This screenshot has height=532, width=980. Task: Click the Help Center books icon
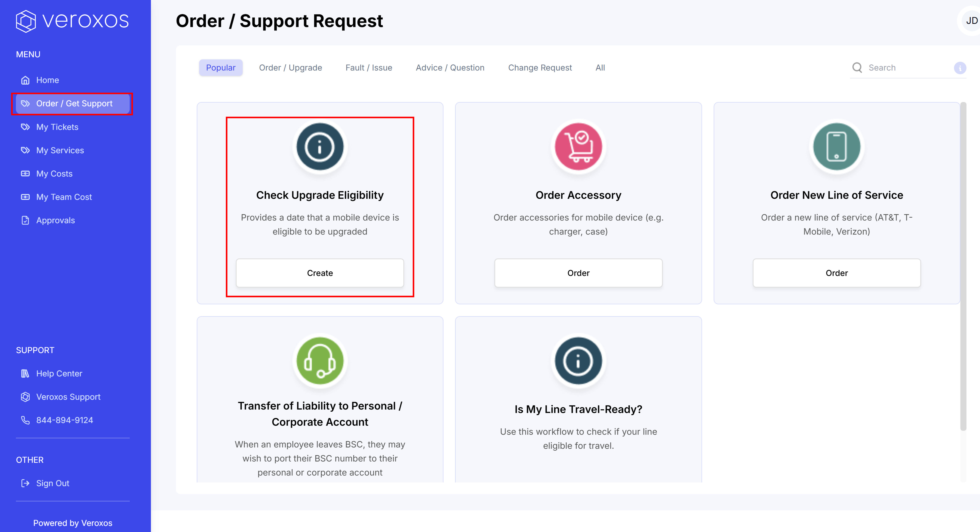25,373
